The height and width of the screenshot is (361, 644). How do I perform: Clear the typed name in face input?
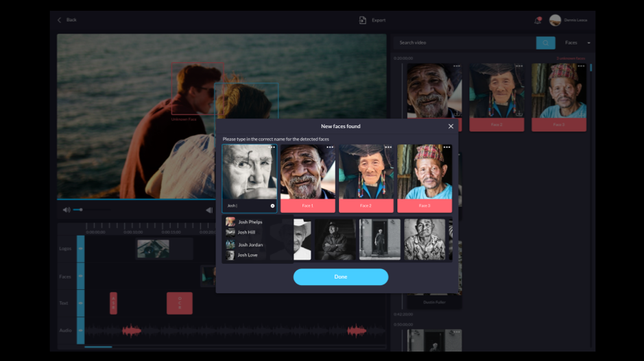pos(272,206)
